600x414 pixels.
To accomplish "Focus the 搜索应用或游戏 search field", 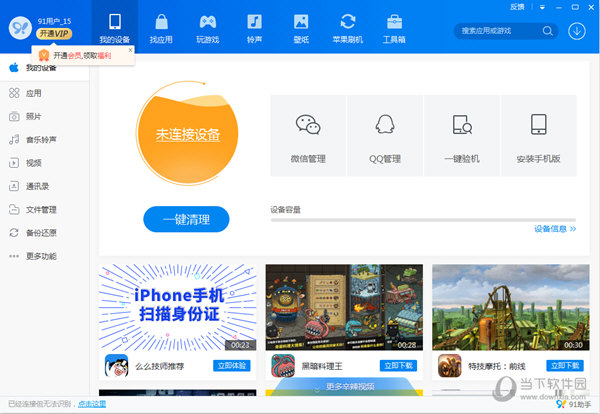I will 497,31.
